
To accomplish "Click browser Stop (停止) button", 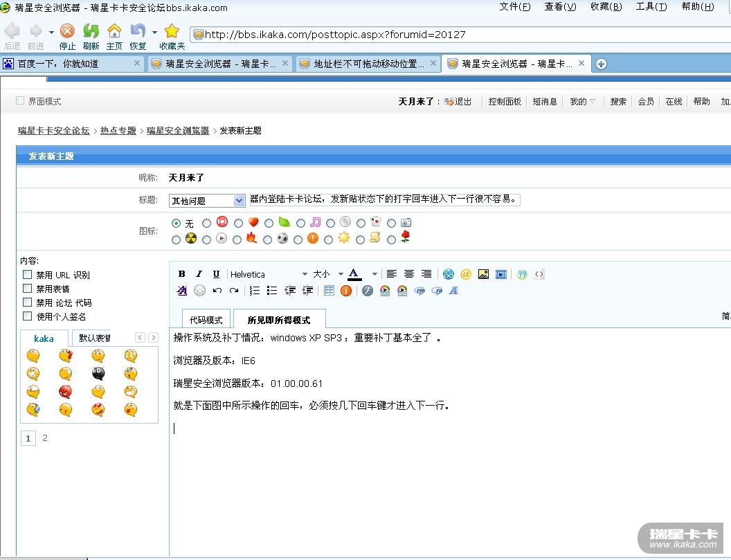I will pos(67,37).
